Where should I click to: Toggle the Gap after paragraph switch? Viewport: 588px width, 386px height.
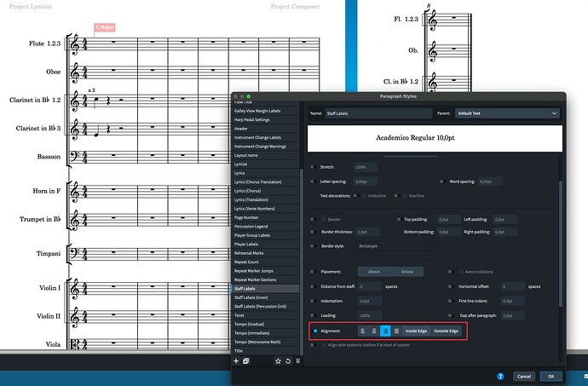(x=451, y=315)
